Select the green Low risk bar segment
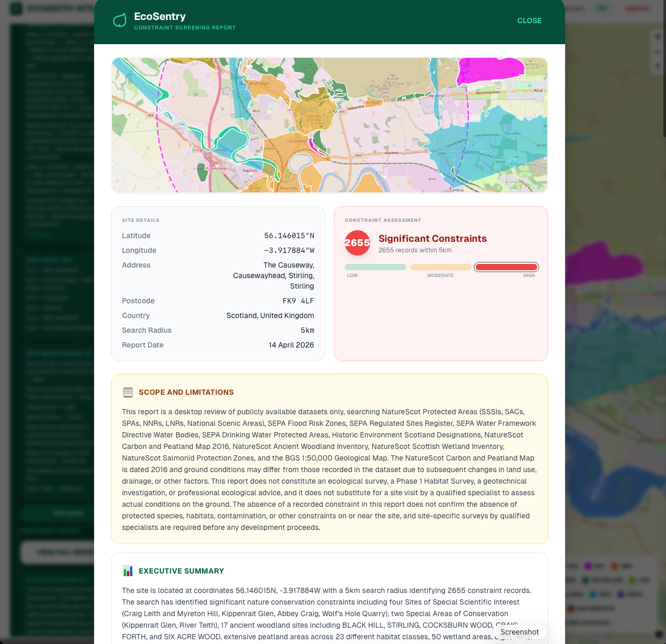Viewport: 666px width, 644px height. click(375, 267)
